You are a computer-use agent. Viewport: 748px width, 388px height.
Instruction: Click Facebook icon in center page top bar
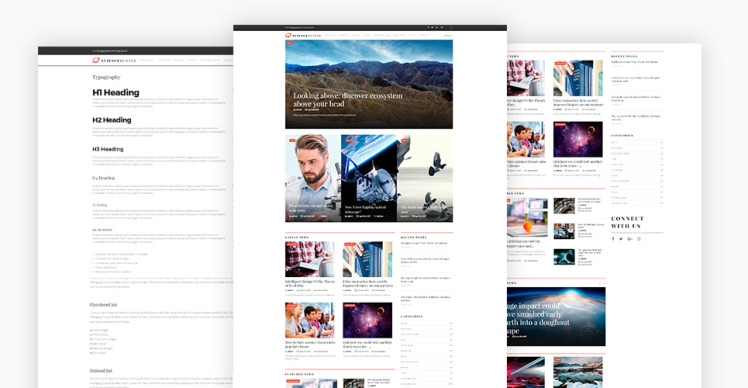tap(428, 28)
